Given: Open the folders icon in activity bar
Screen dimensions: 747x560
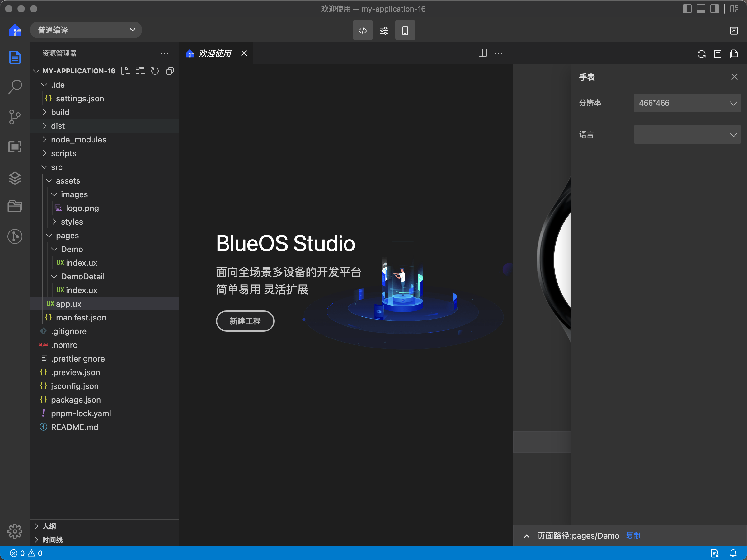Looking at the screenshot, I should coord(15,206).
